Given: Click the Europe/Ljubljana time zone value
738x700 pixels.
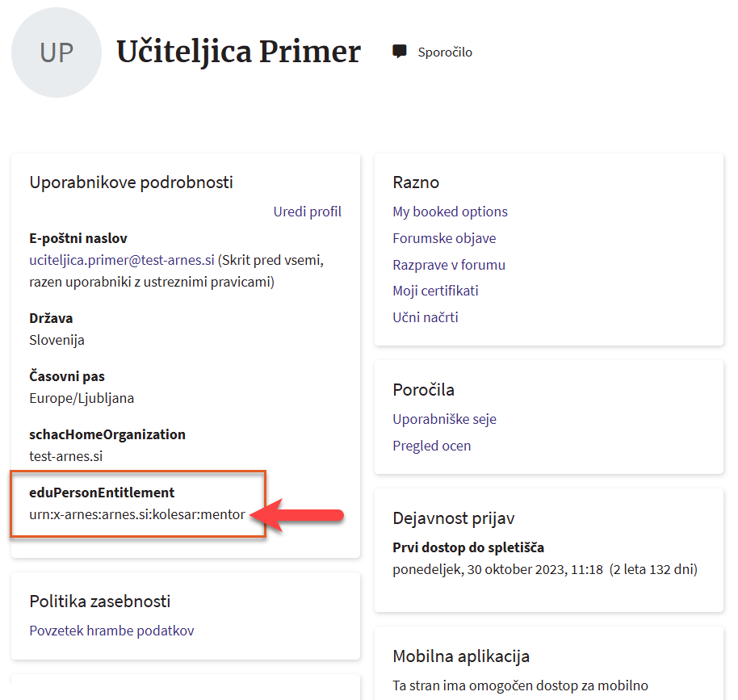Looking at the screenshot, I should [x=82, y=398].
